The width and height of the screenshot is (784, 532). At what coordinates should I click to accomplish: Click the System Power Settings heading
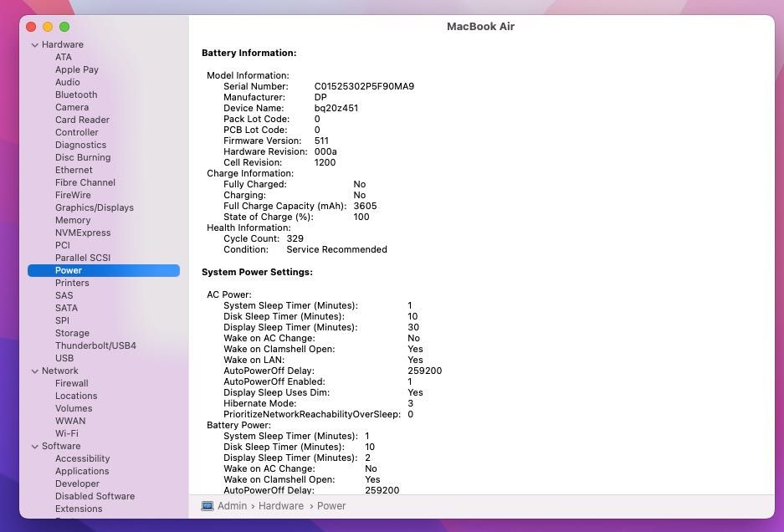pos(257,272)
